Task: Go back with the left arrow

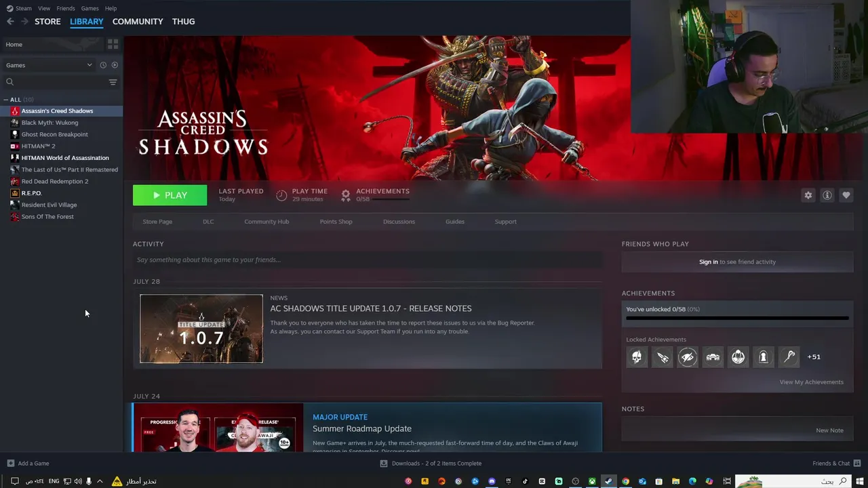Action: click(x=10, y=22)
